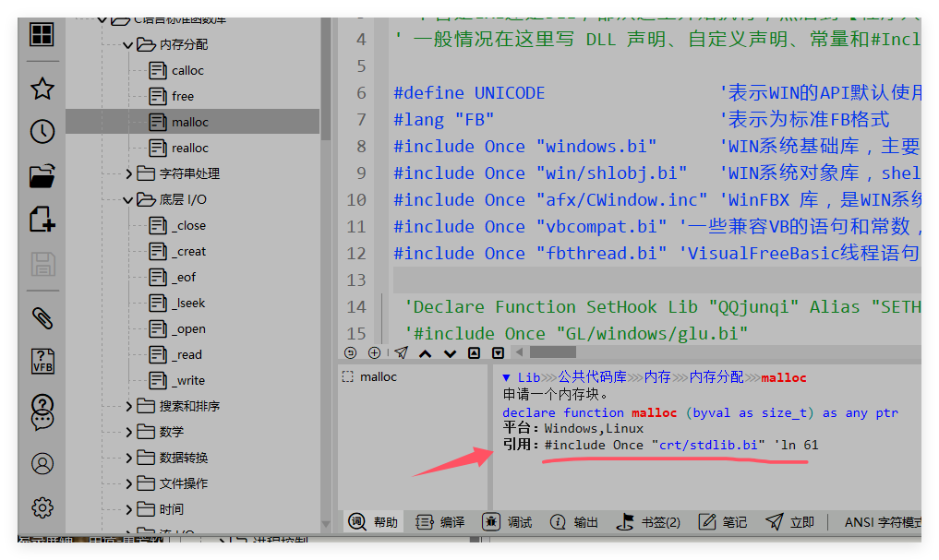The width and height of the screenshot is (939, 560).
Task: Click the four-square grid icon in sidebar
Action: [x=42, y=34]
